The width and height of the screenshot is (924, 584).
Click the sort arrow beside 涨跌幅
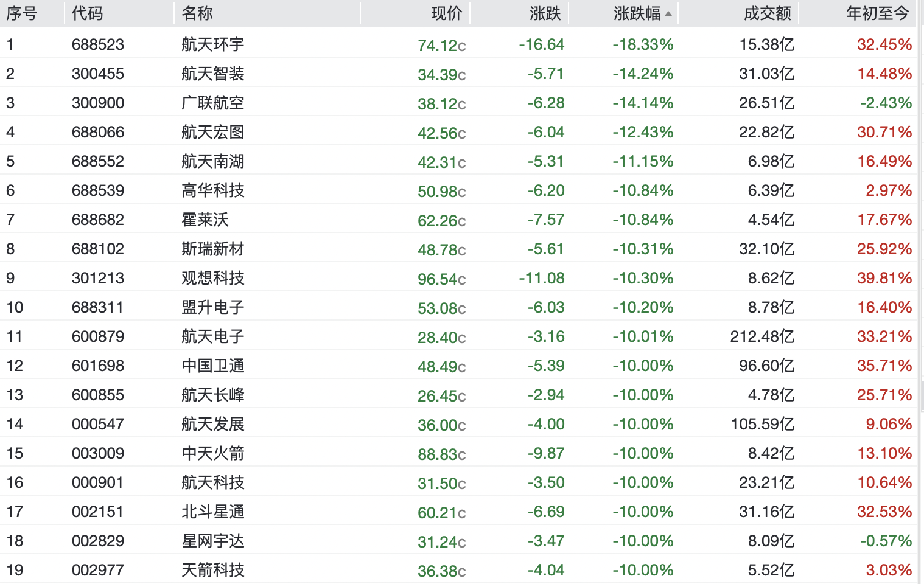click(x=668, y=13)
